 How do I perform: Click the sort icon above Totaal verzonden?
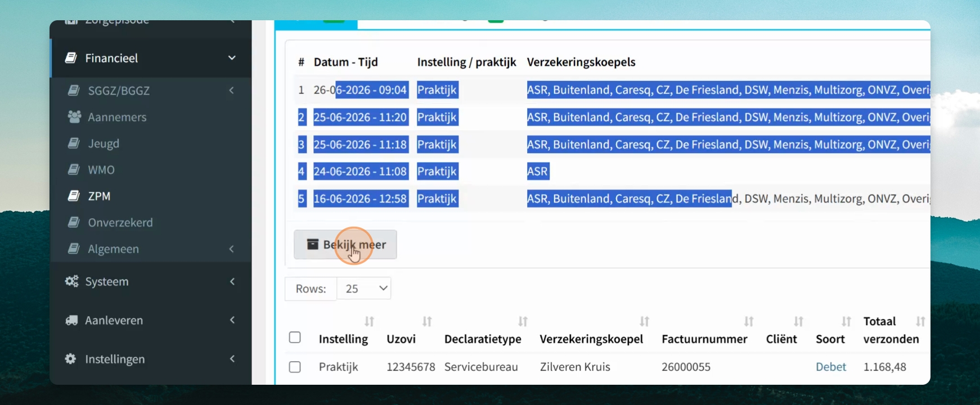click(x=920, y=321)
